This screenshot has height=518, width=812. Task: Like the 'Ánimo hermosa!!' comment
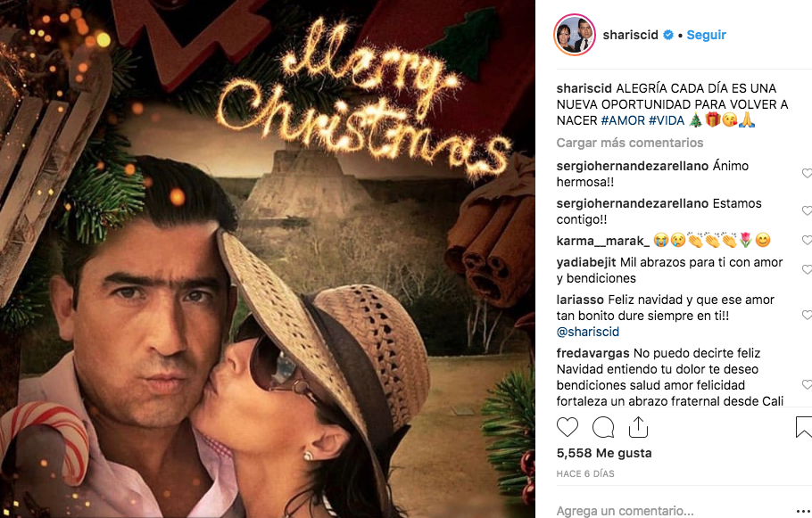807,173
